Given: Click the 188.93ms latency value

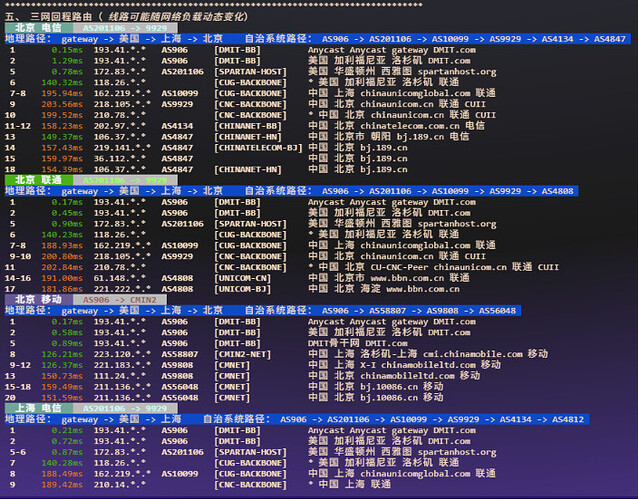Looking at the screenshot, I should (62, 246).
